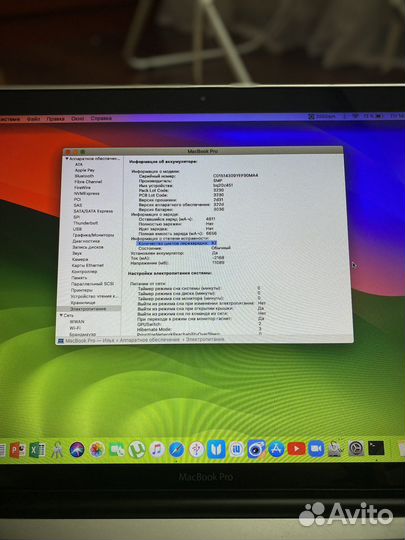This screenshot has height=540, width=405.
Task: Open the Справка menu
Action: click(101, 118)
